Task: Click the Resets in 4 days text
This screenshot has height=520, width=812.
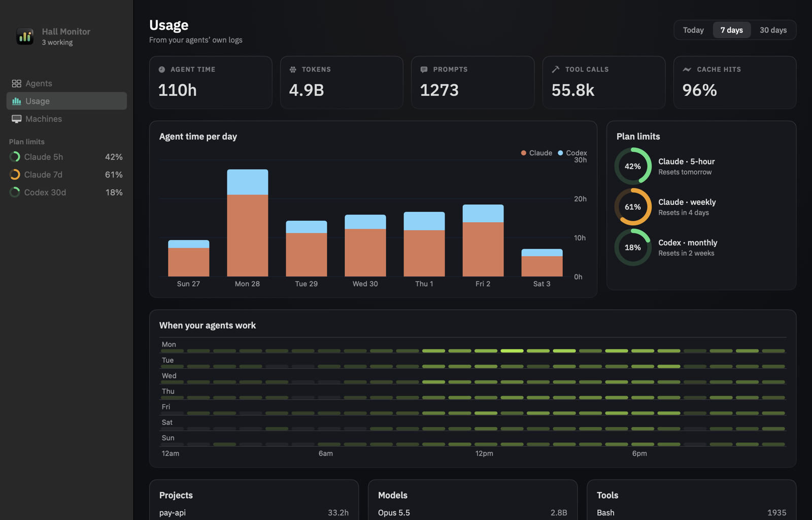Action: click(684, 213)
